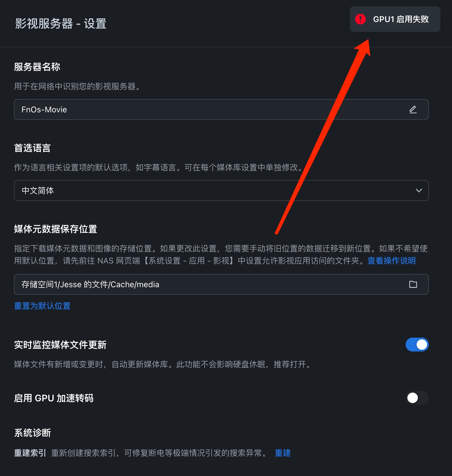Open the 查看操作说明 instructions link
The width and height of the screenshot is (452, 476).
[391, 261]
